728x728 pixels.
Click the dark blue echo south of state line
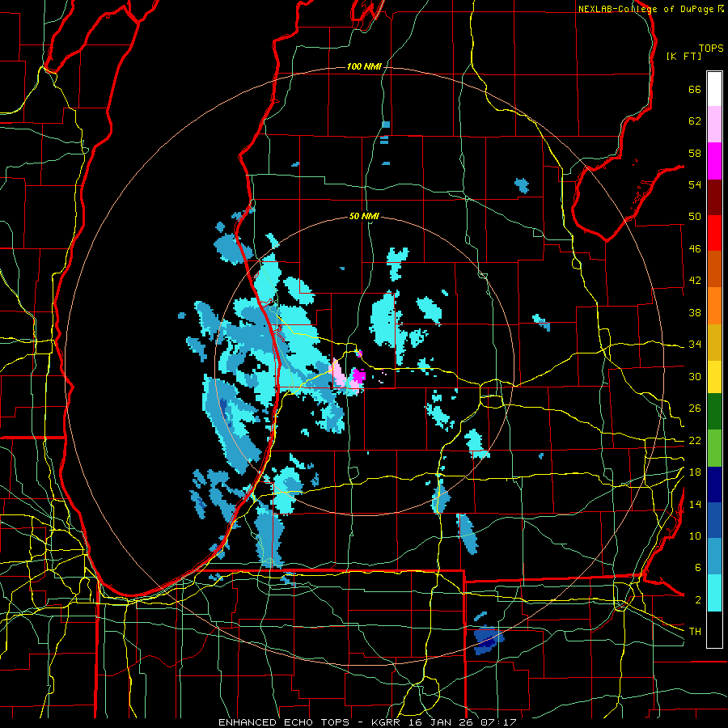488,638
